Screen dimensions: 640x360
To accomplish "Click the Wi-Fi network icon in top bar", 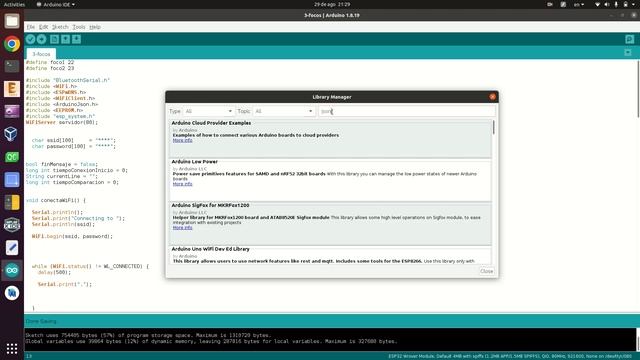I will click(597, 4).
